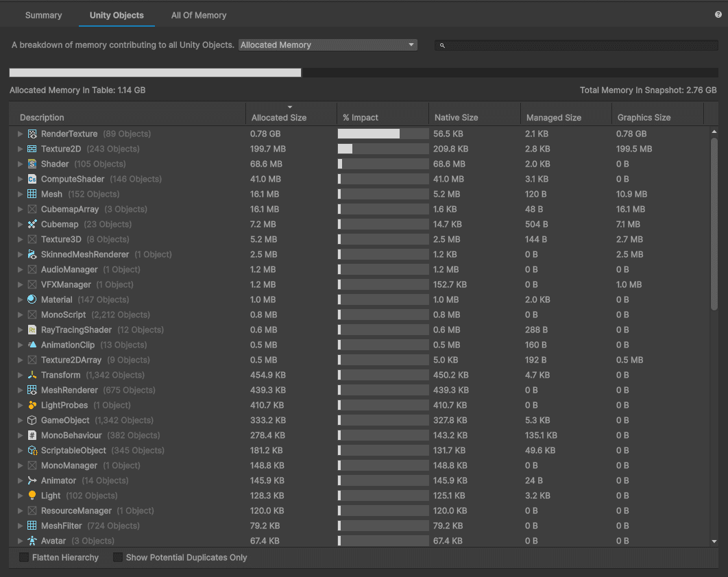The height and width of the screenshot is (577, 728).
Task: Select the ResourceManager row
Action: [x=359, y=511]
